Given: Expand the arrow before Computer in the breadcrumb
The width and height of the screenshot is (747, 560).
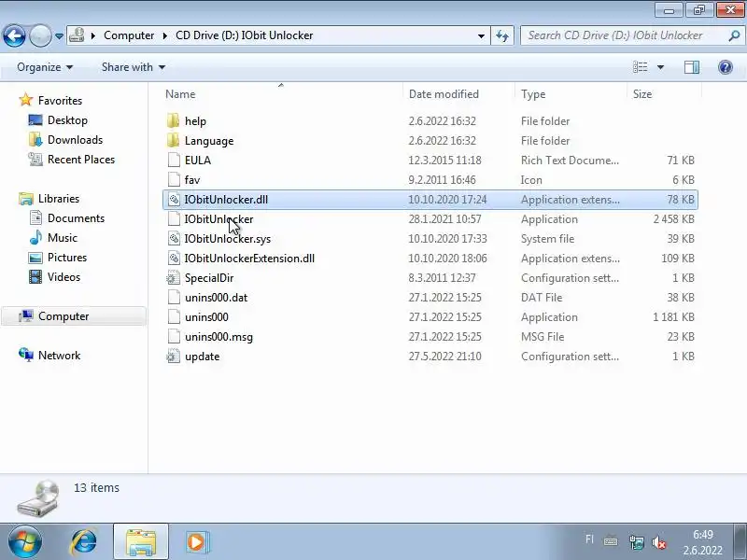Looking at the screenshot, I should coord(93,35).
